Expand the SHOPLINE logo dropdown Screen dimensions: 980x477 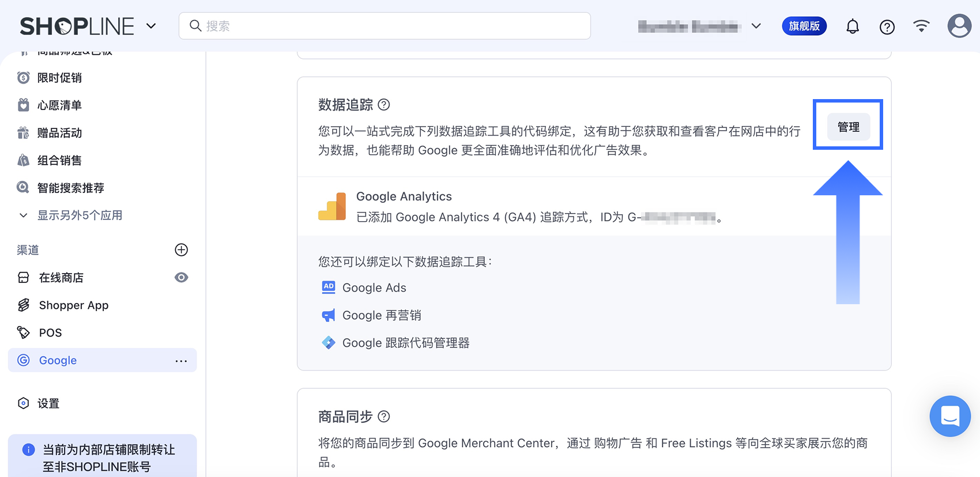[x=151, y=26]
